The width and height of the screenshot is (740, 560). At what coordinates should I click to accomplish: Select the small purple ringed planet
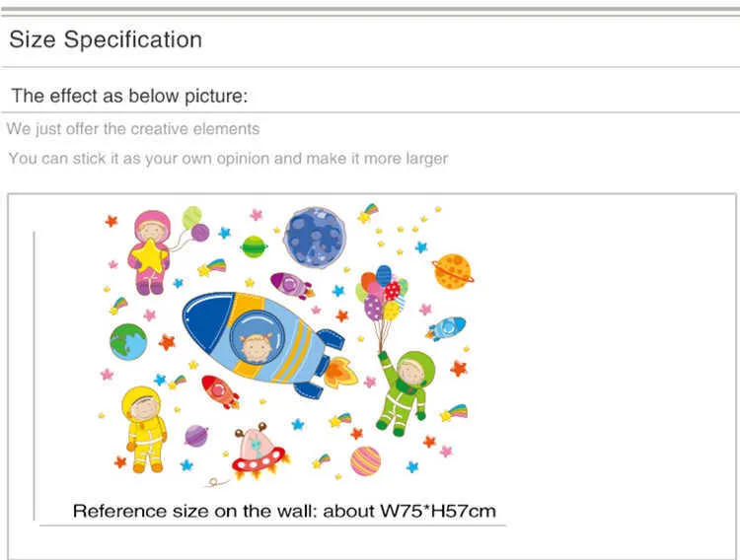(195, 436)
